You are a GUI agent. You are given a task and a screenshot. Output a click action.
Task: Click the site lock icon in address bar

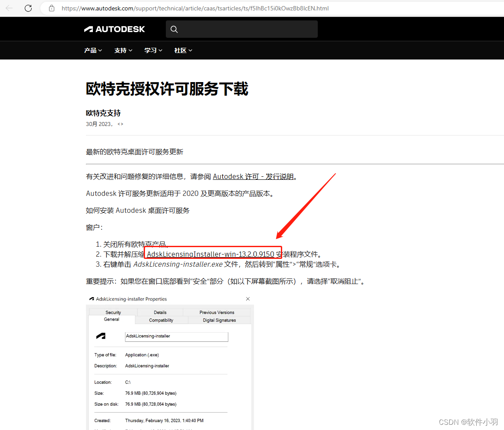(52, 8)
